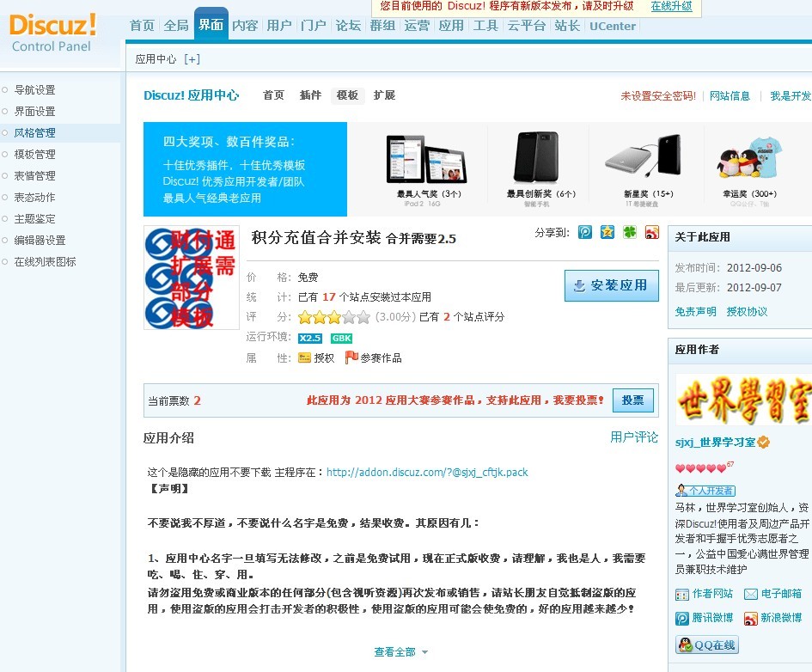Expand the 应用中心 [+] shortcut
This screenshot has height=672, width=812.
pos(192,59)
